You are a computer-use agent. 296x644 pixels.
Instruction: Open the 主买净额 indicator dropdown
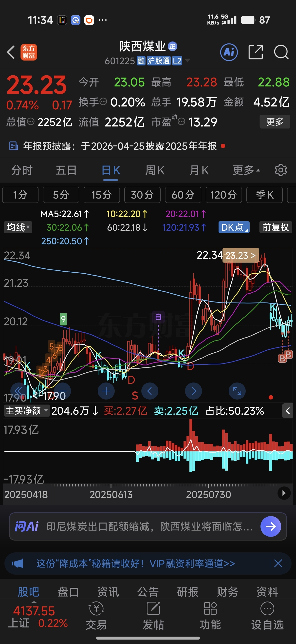point(27,410)
